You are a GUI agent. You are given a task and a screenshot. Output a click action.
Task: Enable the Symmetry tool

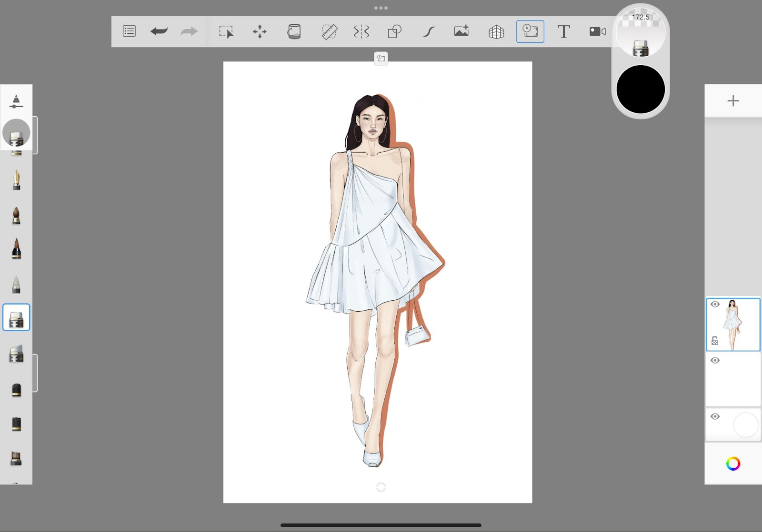point(361,31)
